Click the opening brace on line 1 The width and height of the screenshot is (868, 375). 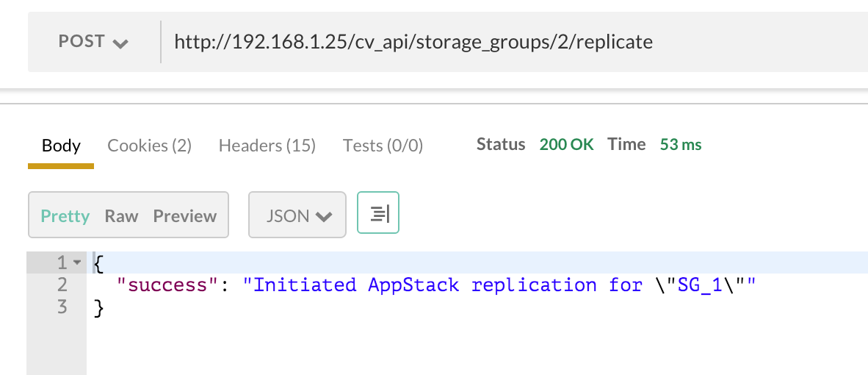(x=99, y=262)
